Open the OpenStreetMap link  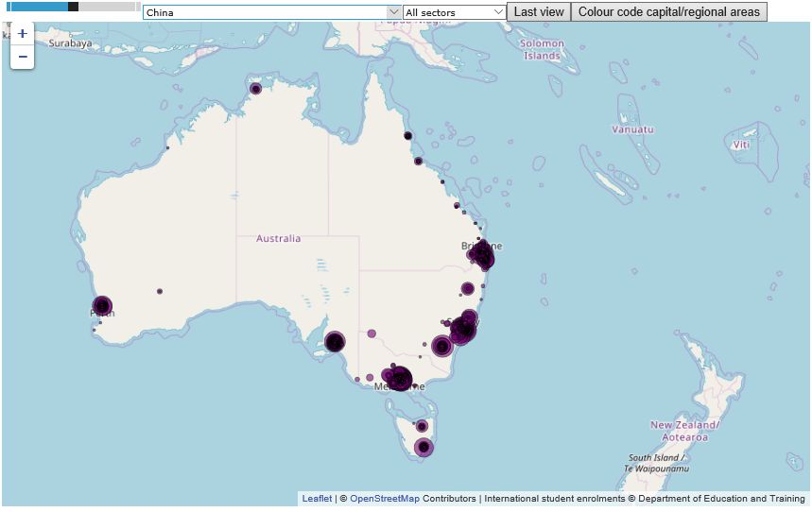[385, 499]
